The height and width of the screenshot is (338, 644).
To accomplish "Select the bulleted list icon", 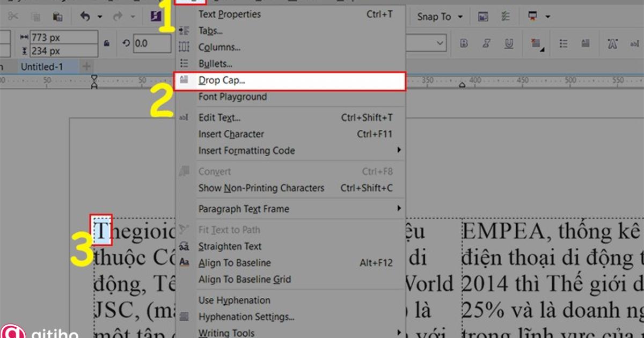I will (x=563, y=43).
